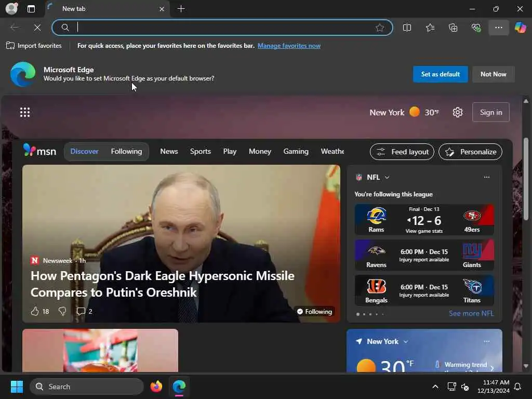Open NFL card more options
Image resolution: width=532 pixels, height=399 pixels.
486,177
